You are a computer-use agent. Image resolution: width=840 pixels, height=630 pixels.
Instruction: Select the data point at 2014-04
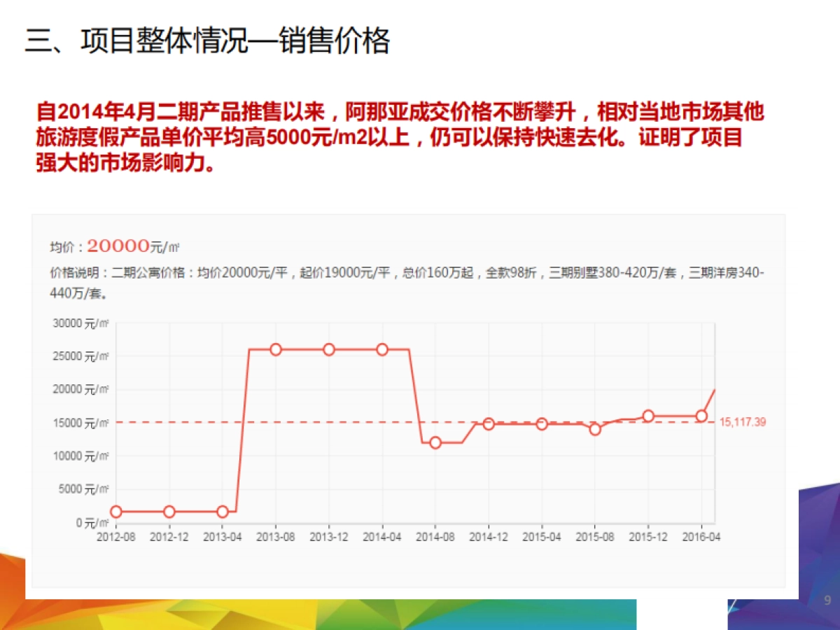pyautogui.click(x=382, y=348)
